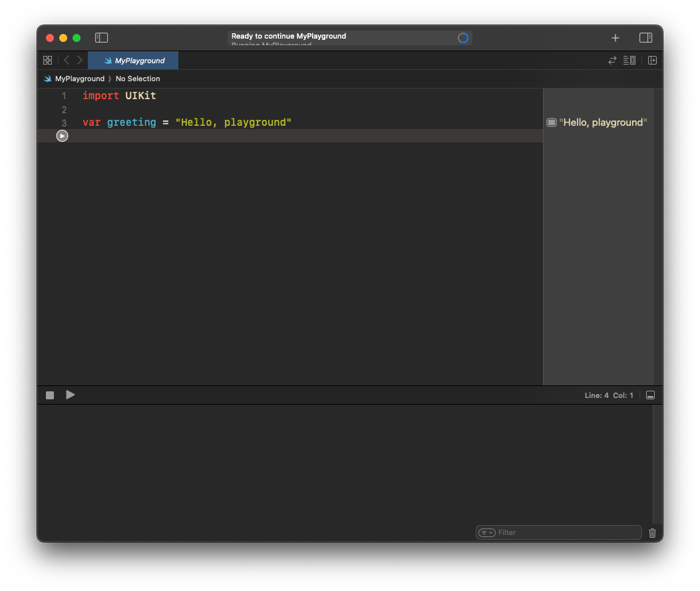Clear the console with trash icon
The image size is (700, 591).
pyautogui.click(x=652, y=532)
